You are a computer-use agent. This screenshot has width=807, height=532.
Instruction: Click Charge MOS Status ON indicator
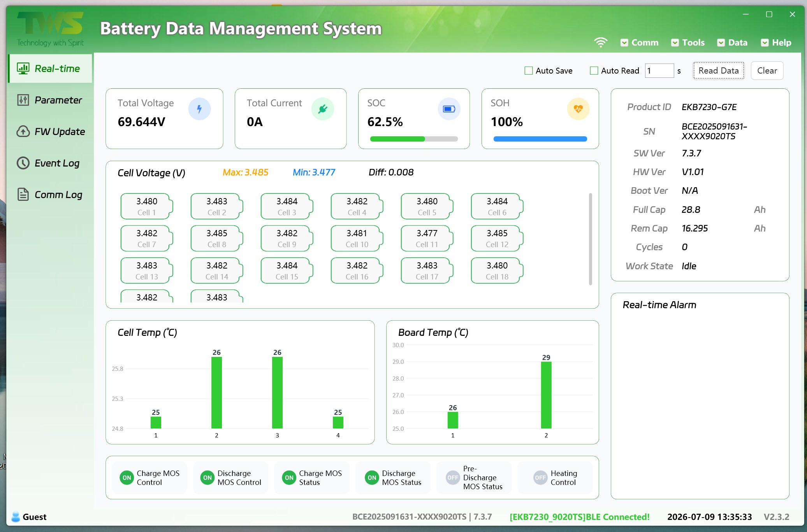tap(289, 478)
